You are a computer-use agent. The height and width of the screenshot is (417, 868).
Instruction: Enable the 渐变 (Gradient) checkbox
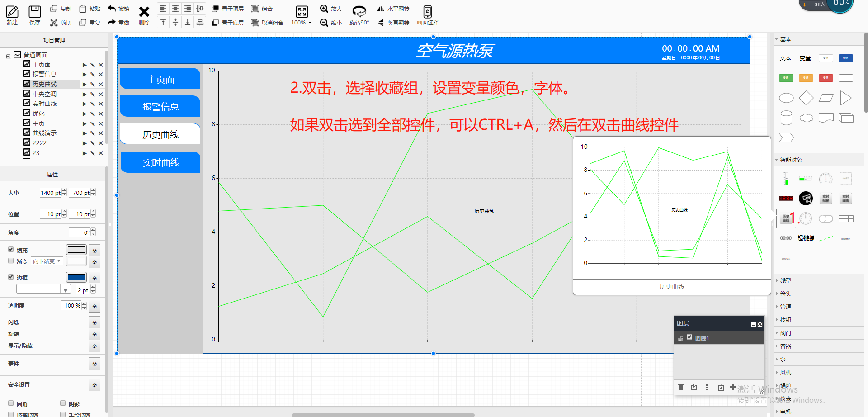tap(11, 261)
